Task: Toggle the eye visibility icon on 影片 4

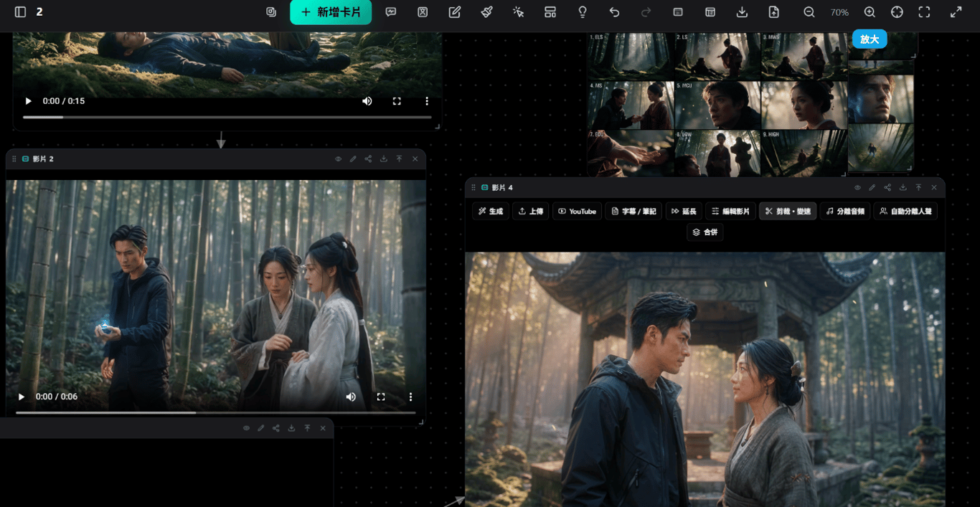Action: click(x=857, y=188)
